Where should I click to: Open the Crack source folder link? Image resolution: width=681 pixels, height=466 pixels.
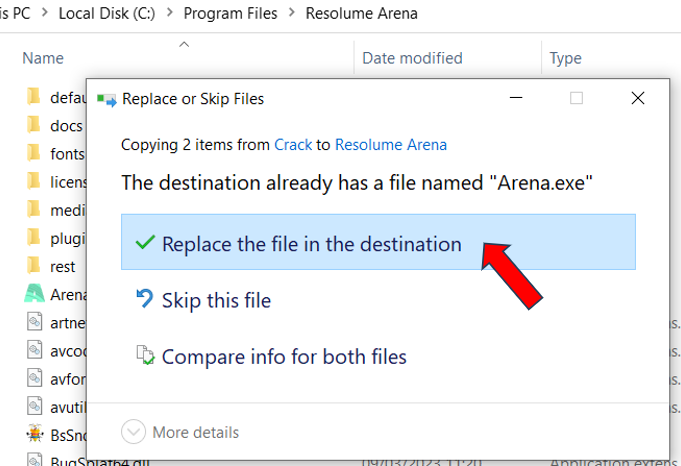(293, 145)
